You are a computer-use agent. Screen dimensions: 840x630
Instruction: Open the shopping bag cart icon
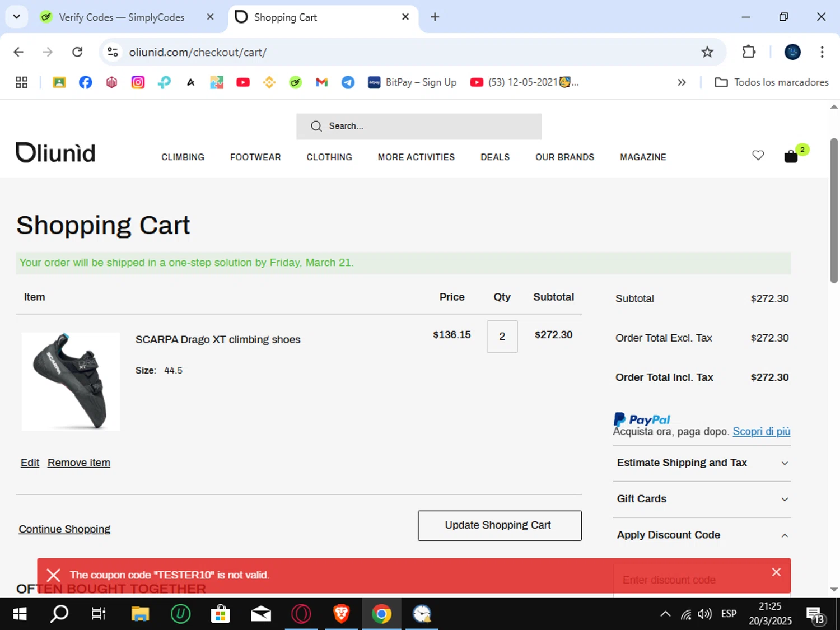point(791,156)
